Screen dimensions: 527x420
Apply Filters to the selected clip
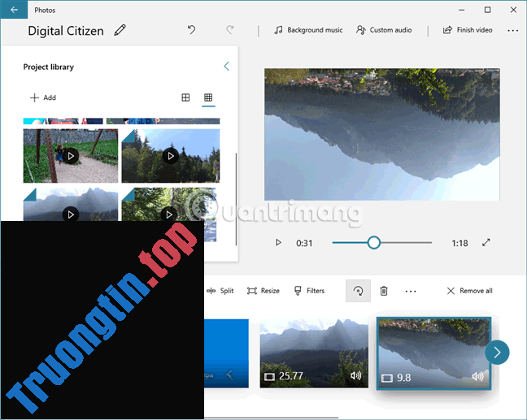pos(309,291)
